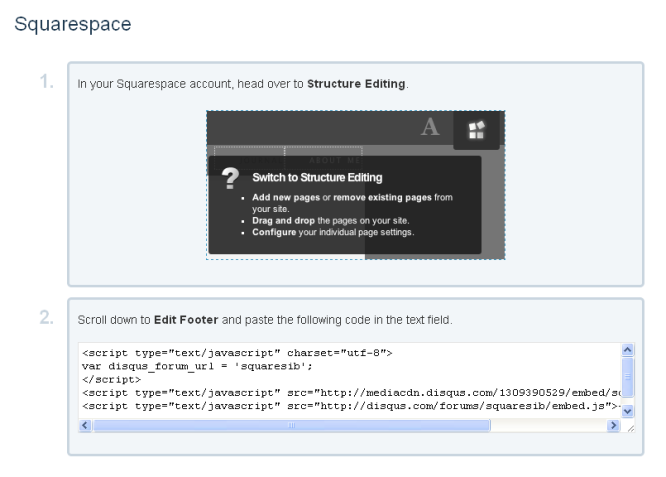This screenshot has width=666, height=477.
Task: Click the Structure Editing squares icon
Action: (x=475, y=130)
